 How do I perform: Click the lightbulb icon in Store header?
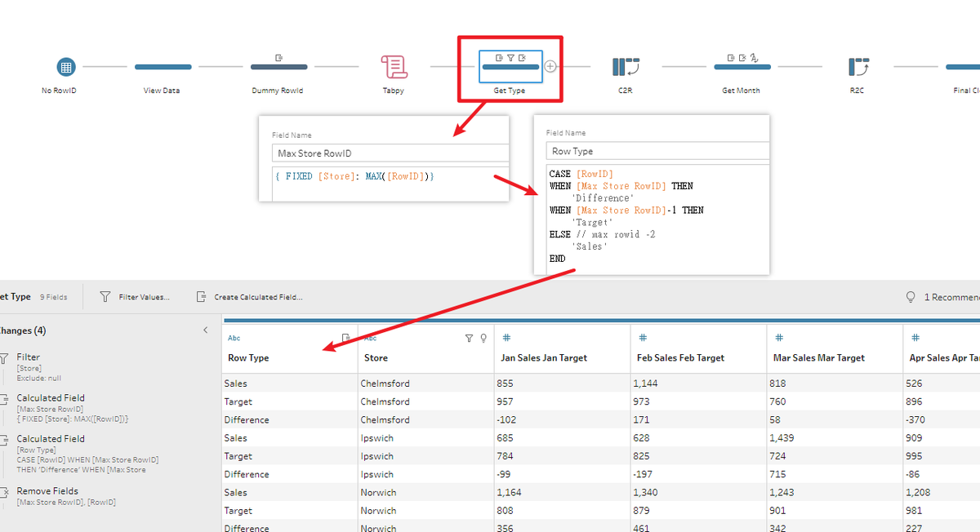point(483,338)
